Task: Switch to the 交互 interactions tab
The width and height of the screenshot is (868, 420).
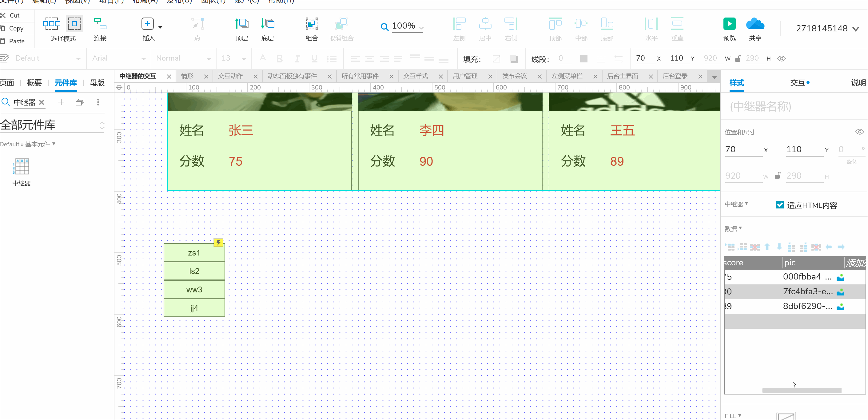Action: (798, 82)
